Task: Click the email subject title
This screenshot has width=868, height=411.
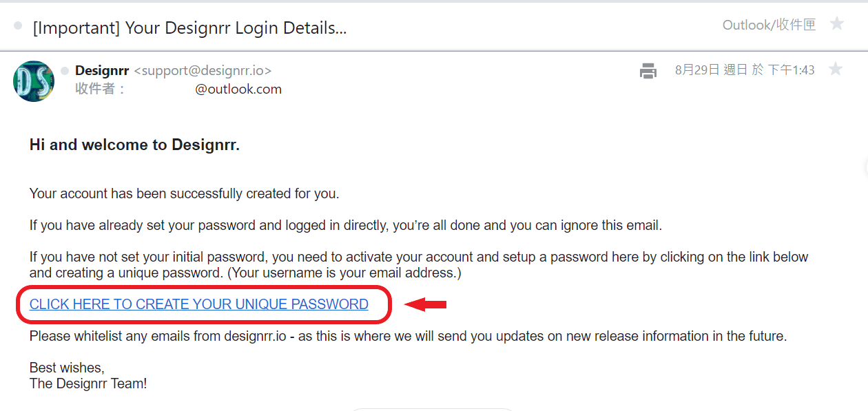Action: click(189, 28)
